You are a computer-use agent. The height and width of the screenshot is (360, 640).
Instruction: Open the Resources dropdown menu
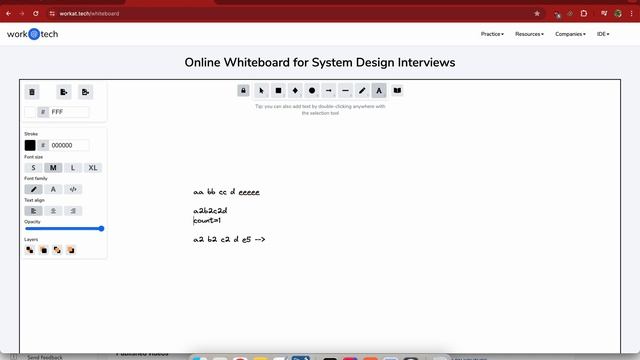(x=529, y=34)
